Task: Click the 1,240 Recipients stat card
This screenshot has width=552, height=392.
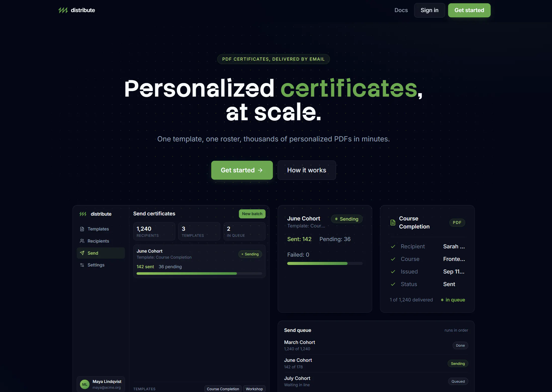Action: pyautogui.click(x=154, y=231)
